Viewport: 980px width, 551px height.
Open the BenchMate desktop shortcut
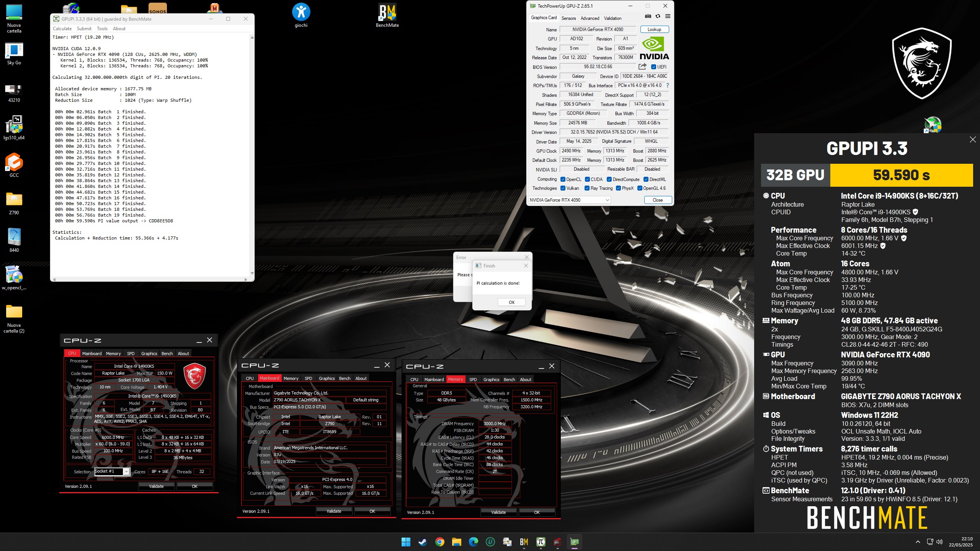pos(387,15)
